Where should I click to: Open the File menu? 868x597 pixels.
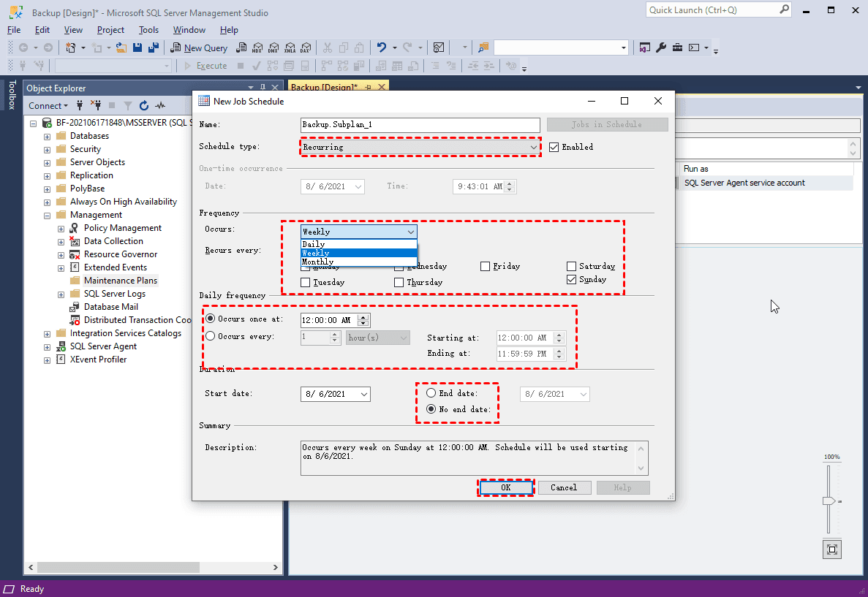(x=14, y=30)
